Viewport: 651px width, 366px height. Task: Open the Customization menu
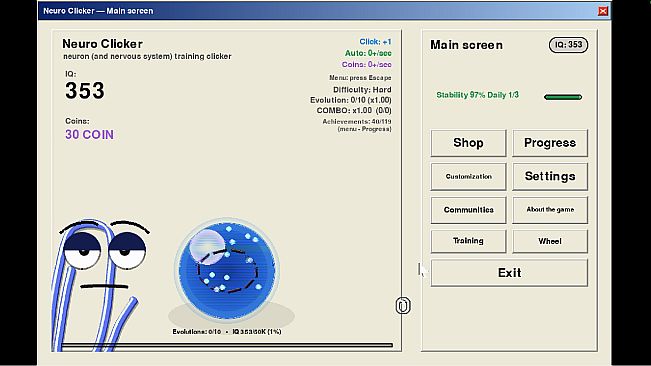click(x=468, y=176)
